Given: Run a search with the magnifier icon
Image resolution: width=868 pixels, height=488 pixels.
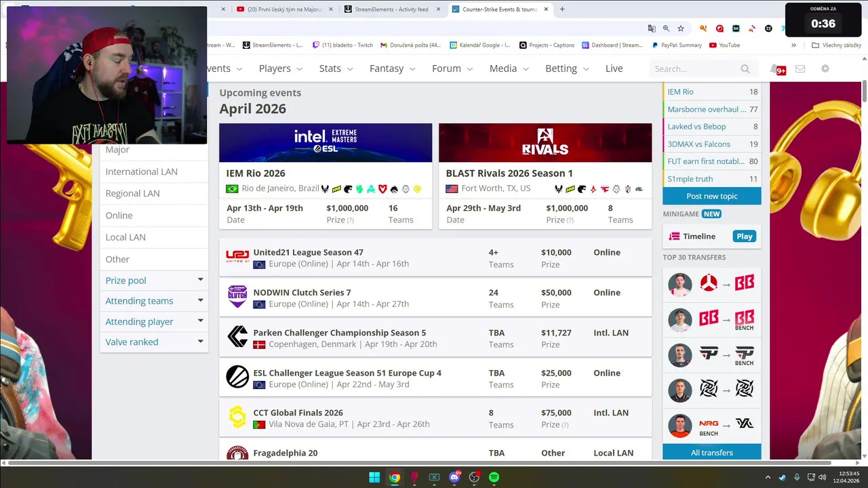Looking at the screenshot, I should [745, 68].
